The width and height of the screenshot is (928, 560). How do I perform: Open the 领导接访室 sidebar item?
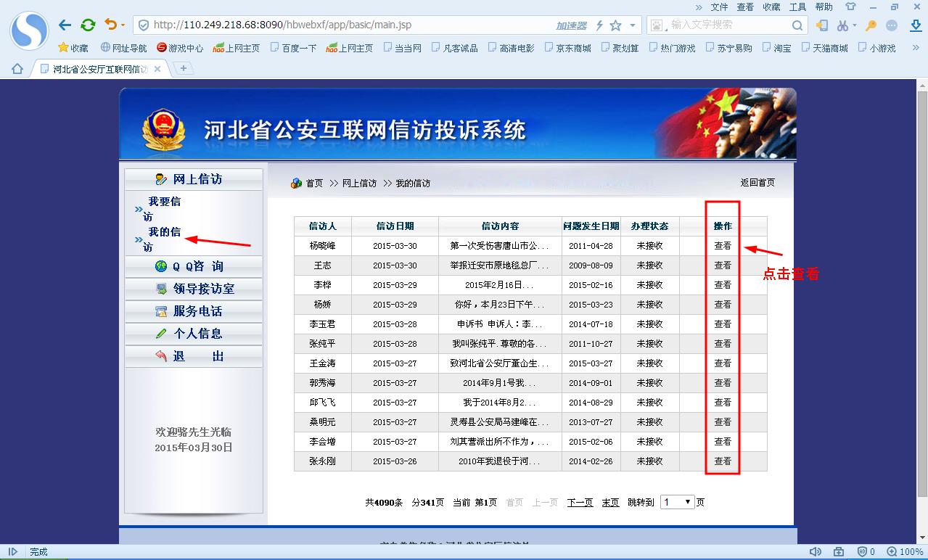tap(193, 289)
